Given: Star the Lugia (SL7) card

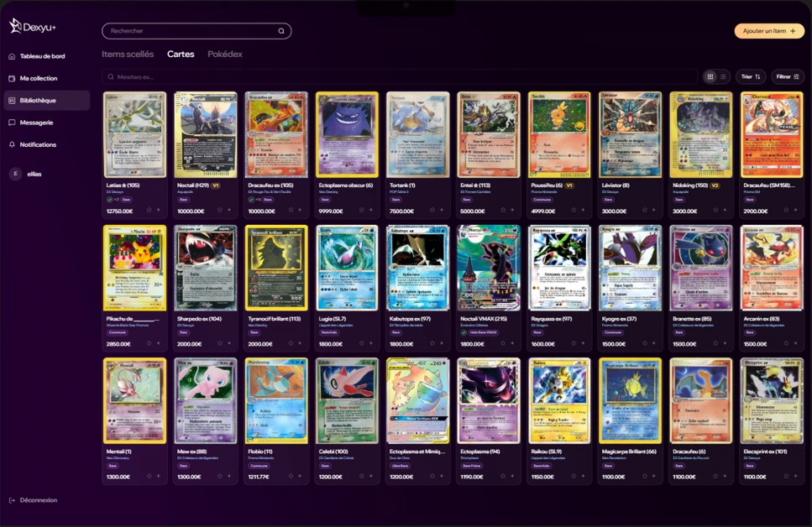Looking at the screenshot, I should tap(361, 343).
